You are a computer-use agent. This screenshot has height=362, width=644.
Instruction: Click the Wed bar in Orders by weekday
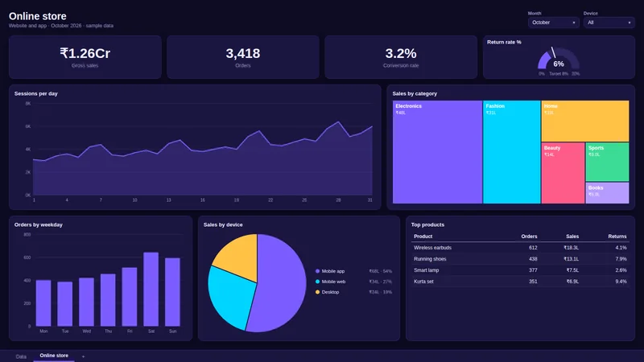point(86,302)
